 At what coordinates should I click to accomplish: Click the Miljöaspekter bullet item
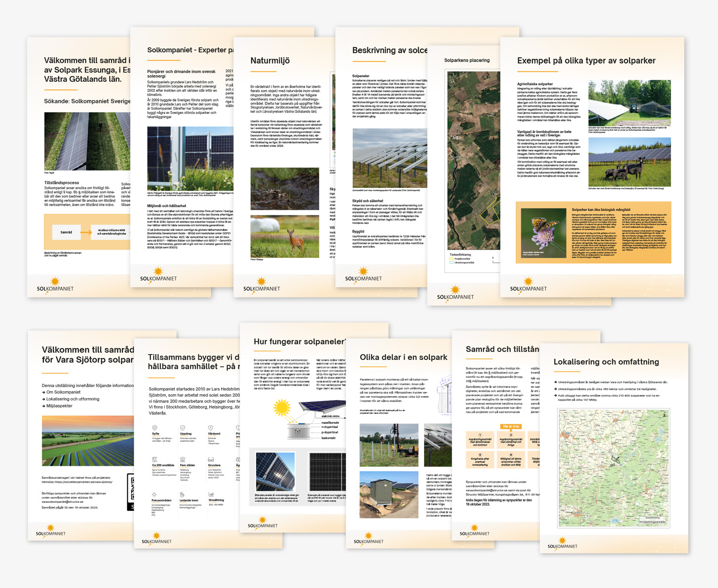coord(57,406)
